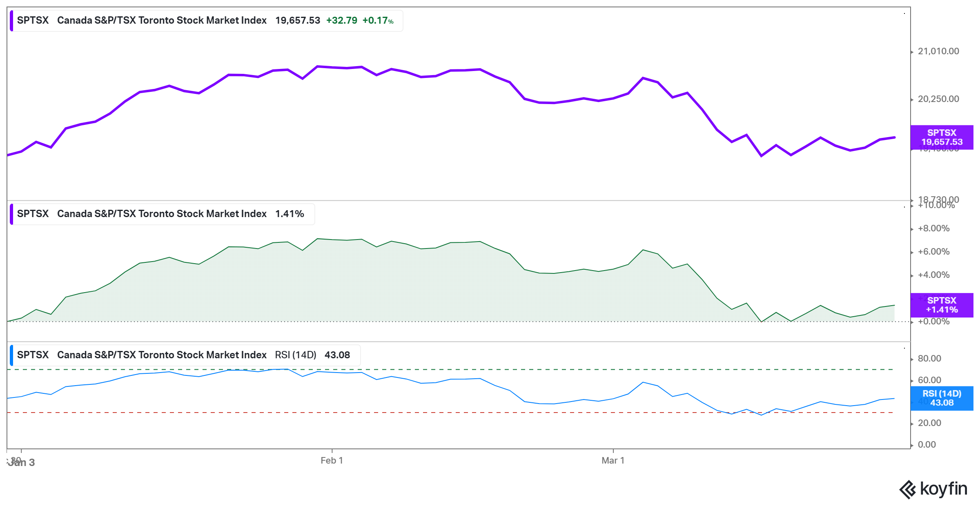Click the purple color bar of percent-change legend
This screenshot has width=980, height=506.
pos(11,214)
